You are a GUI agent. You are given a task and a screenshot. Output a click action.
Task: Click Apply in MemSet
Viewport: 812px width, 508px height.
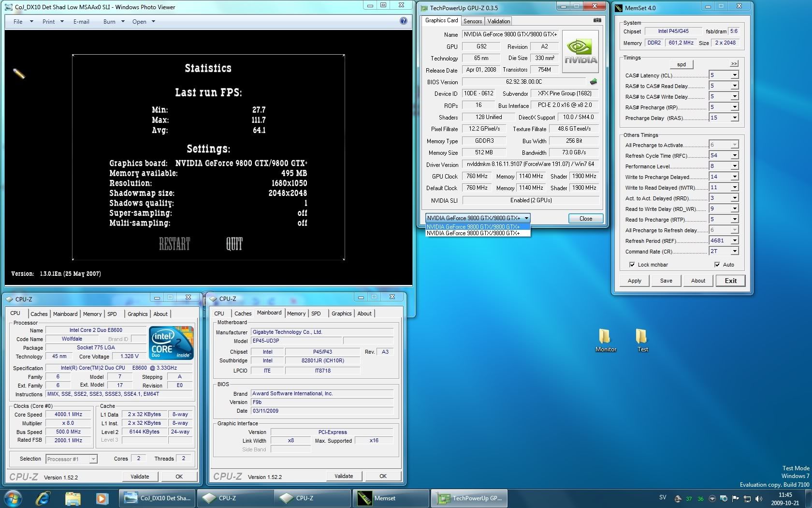click(x=634, y=281)
